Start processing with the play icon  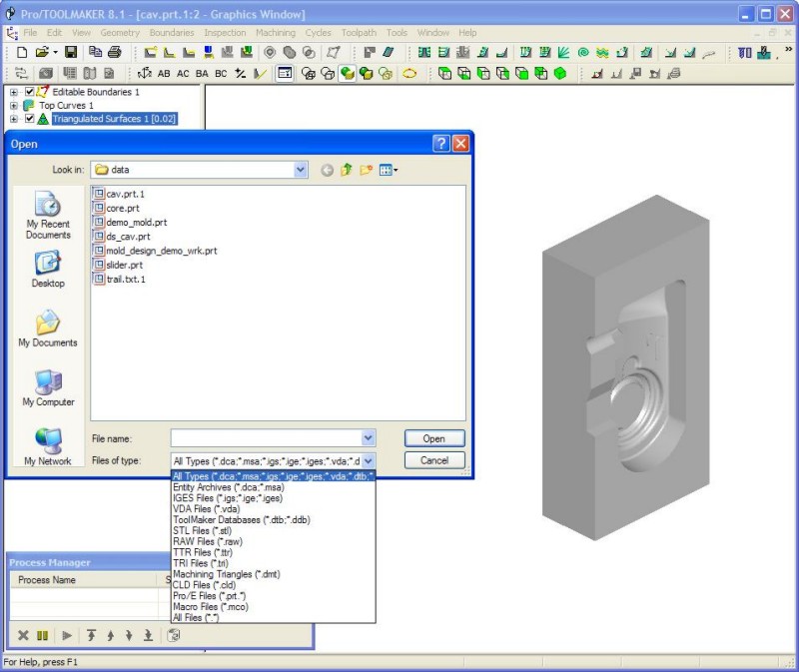pyautogui.click(x=67, y=635)
